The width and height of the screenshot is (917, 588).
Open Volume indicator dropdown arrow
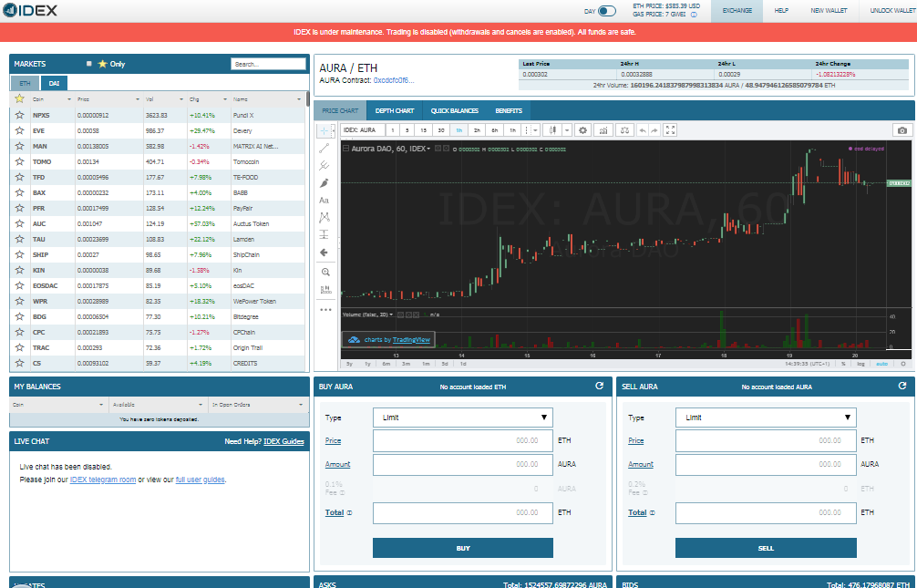(x=391, y=315)
